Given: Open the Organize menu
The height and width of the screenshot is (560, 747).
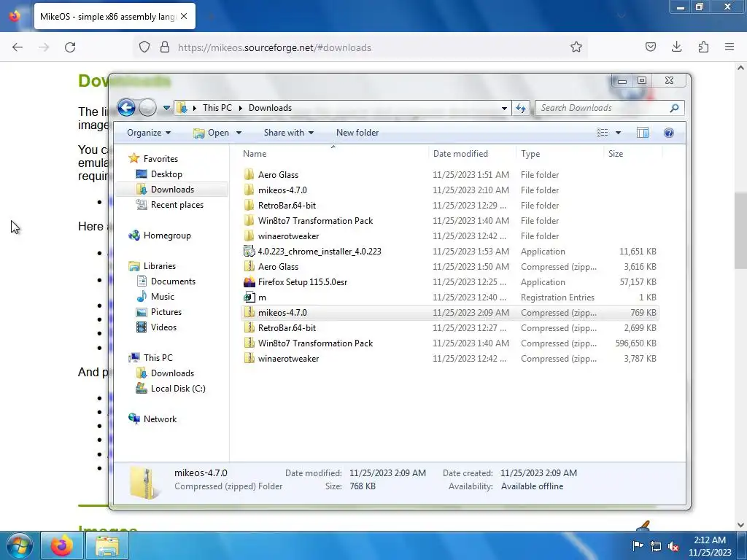Looking at the screenshot, I should pos(149,133).
